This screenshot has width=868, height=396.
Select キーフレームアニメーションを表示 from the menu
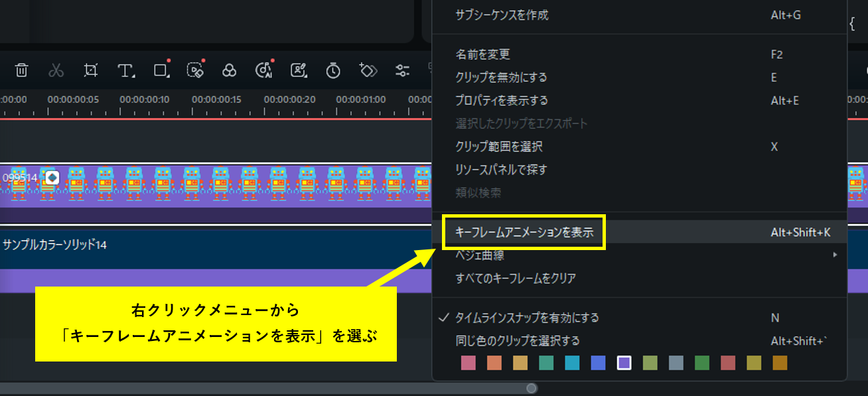tap(524, 232)
